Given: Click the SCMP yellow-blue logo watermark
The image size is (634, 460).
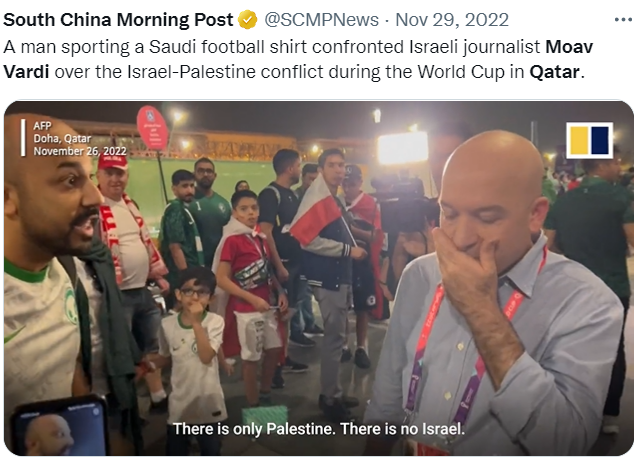Looking at the screenshot, I should click(590, 140).
